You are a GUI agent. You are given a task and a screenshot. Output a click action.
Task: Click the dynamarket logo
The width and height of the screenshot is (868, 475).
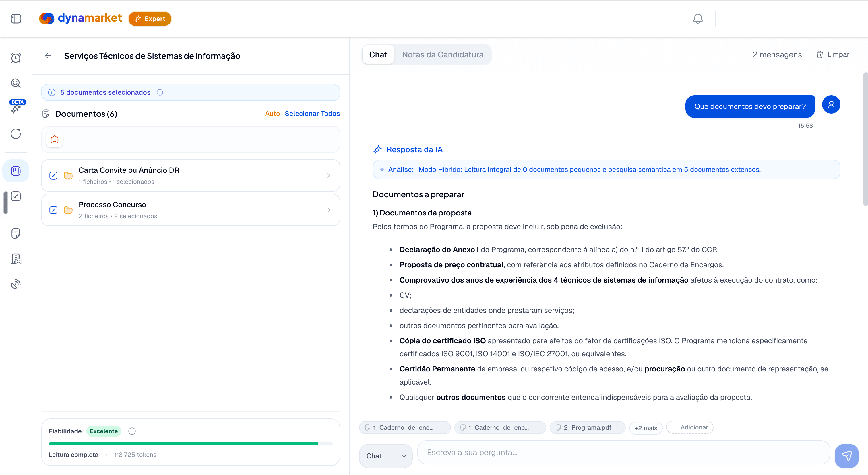click(81, 18)
